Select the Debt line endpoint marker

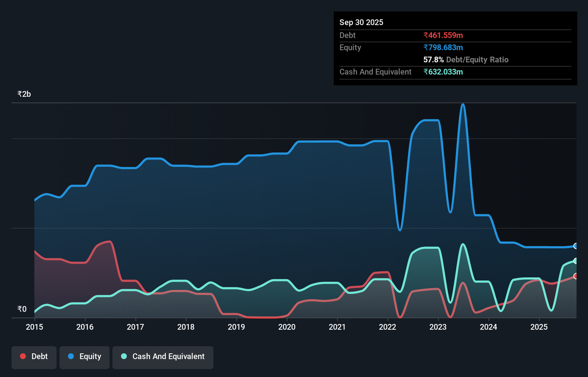click(x=575, y=276)
